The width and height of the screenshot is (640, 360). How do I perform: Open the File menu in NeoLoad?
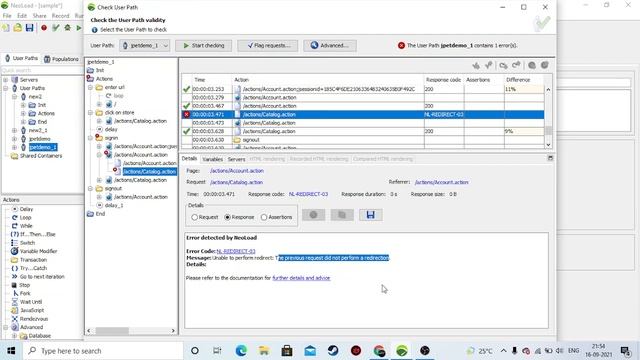(x=7, y=16)
